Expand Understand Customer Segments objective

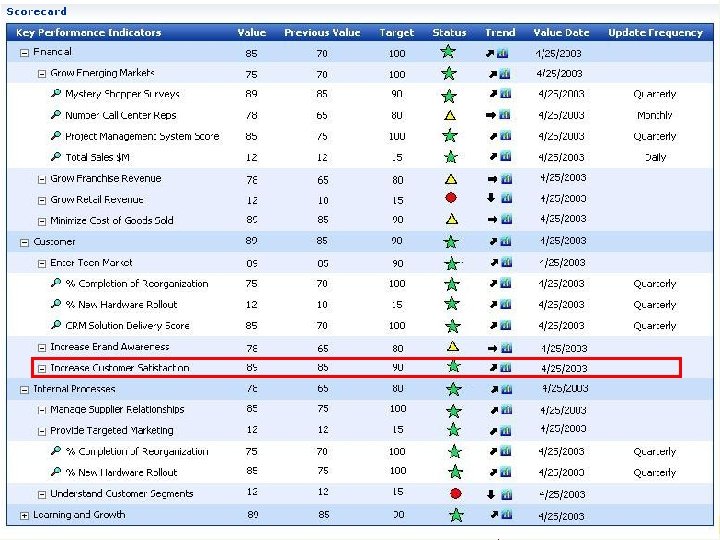click(x=42, y=495)
